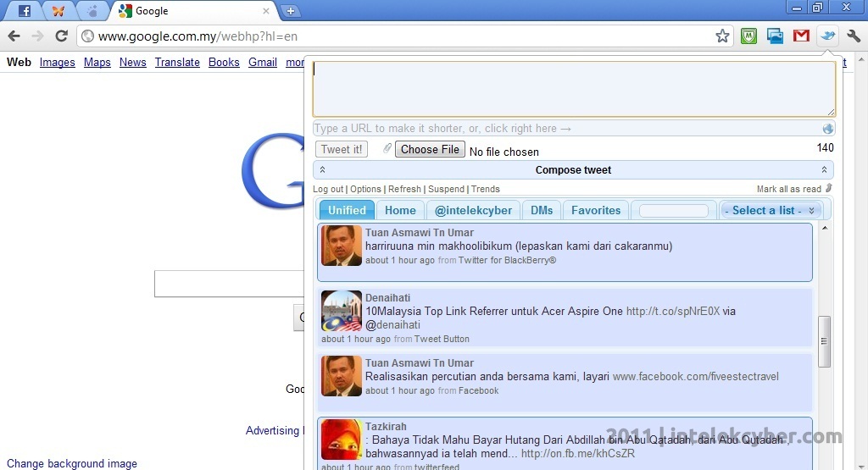Bookmark this page with star icon

(x=722, y=36)
